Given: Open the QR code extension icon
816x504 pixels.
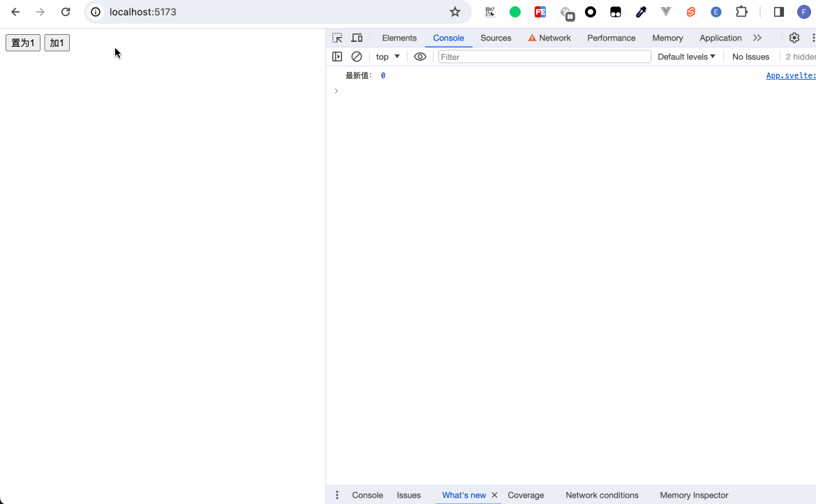Looking at the screenshot, I should click(x=490, y=12).
